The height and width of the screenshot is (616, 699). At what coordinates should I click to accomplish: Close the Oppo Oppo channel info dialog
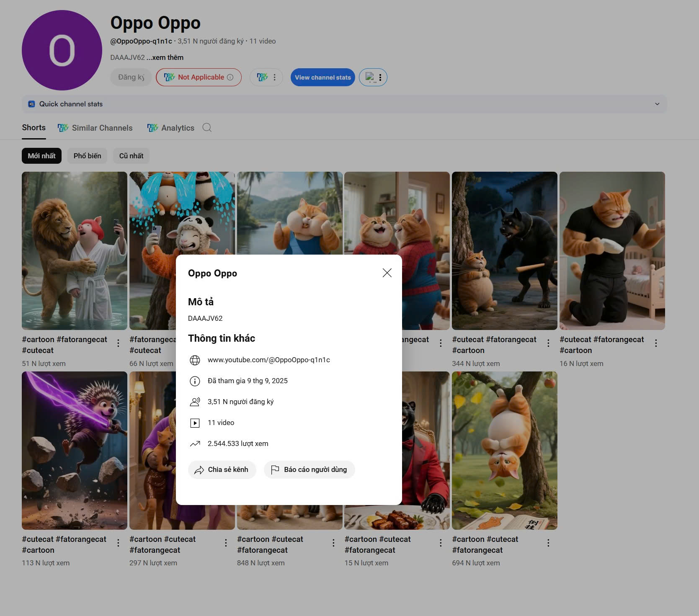pyautogui.click(x=387, y=273)
